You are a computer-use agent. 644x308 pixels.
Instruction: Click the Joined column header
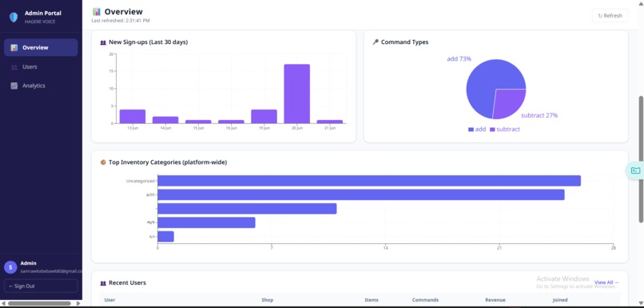click(x=560, y=300)
